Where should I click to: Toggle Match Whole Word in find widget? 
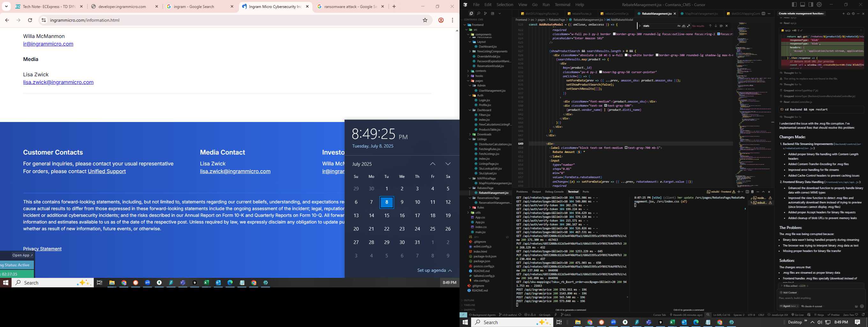pyautogui.click(x=684, y=26)
